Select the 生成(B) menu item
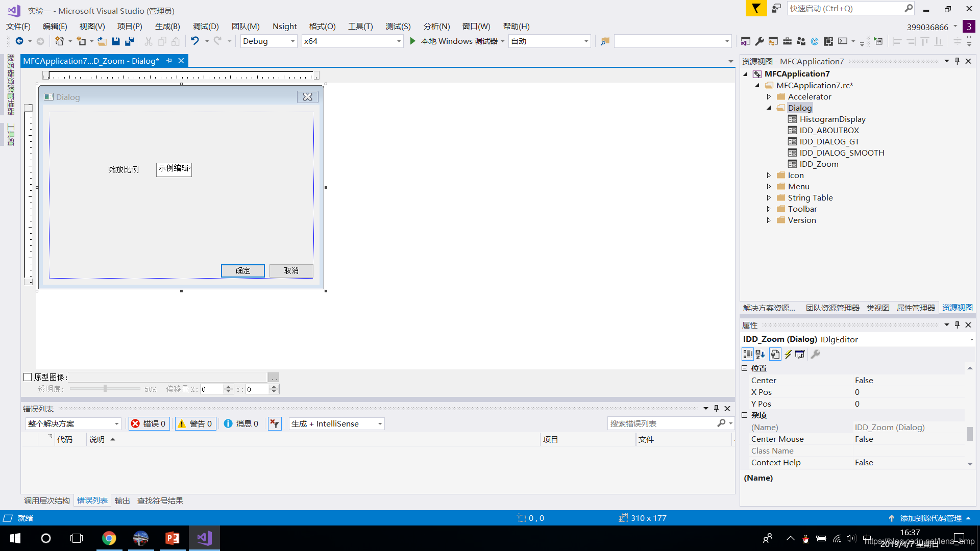The width and height of the screenshot is (980, 551). point(167,26)
